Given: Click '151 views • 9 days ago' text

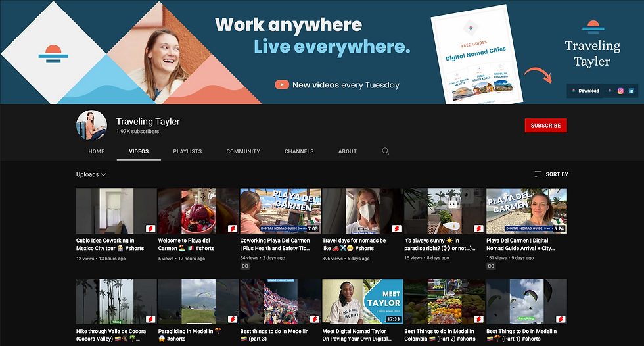Looking at the screenshot, I should tap(510, 258).
